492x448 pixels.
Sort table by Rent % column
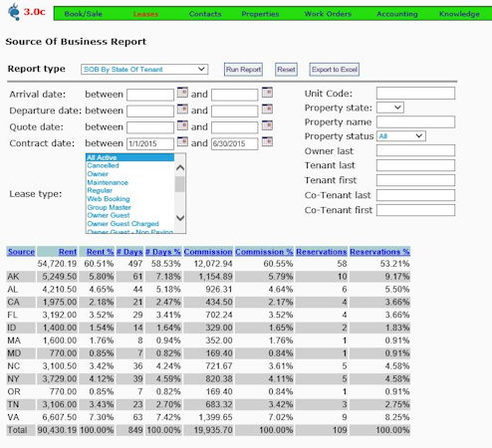100,252
